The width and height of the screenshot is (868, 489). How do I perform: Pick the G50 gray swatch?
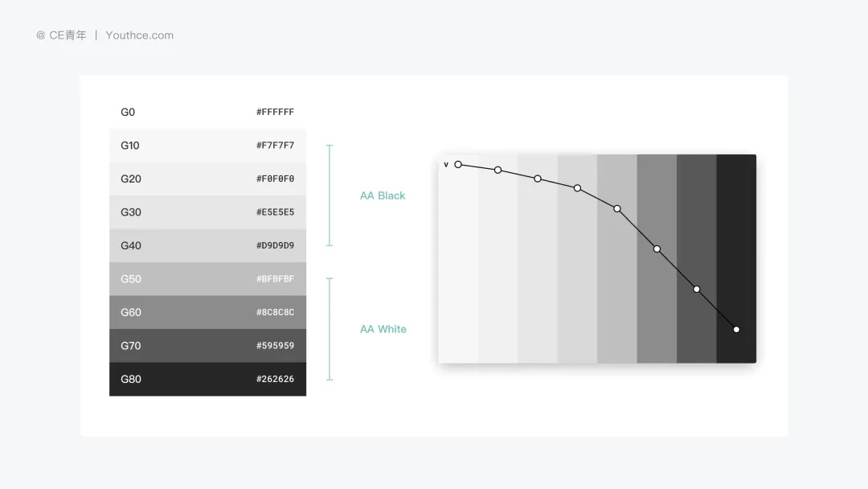pyautogui.click(x=207, y=278)
